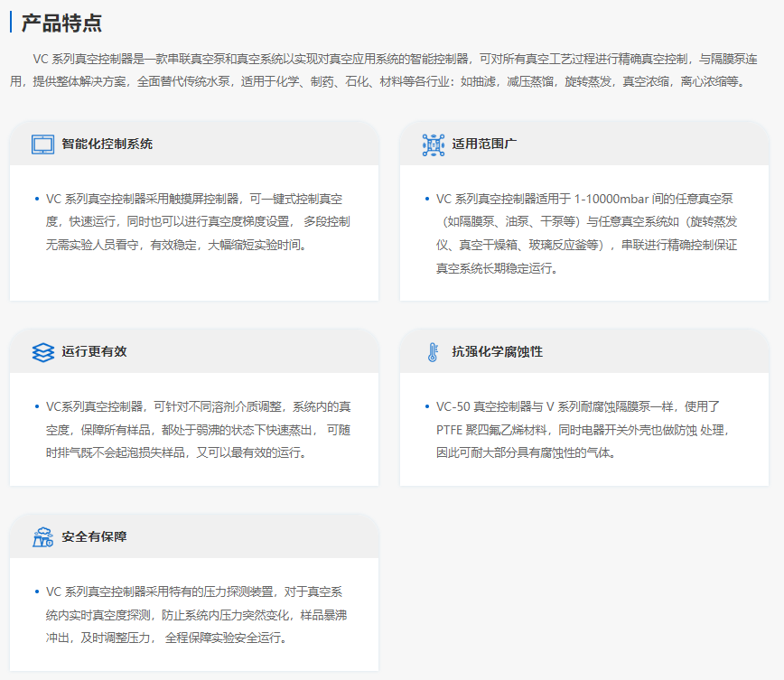Click the bullet point in the 安全有保障 card
The width and height of the screenshot is (784, 680).
tap(36, 592)
